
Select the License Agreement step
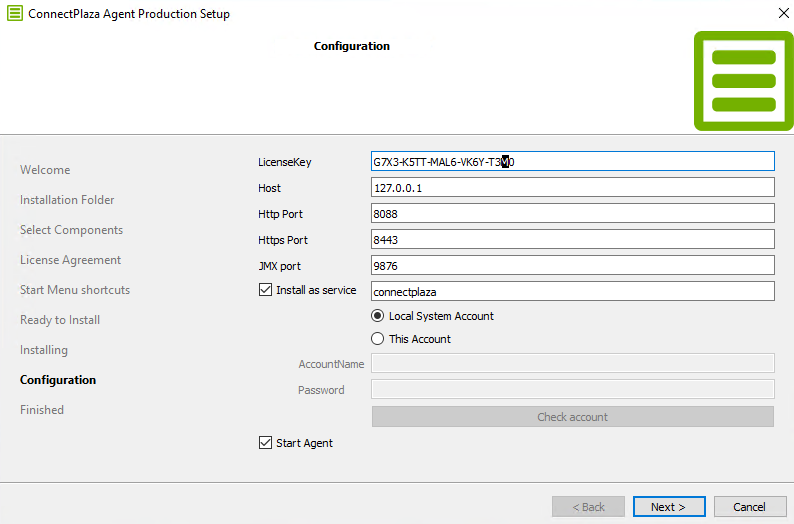70,260
